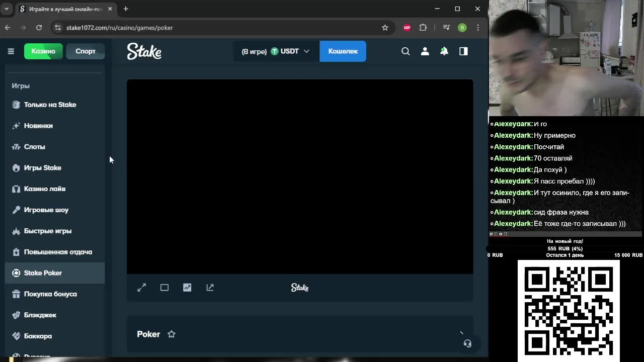644x362 pixels.
Task: Click the donation goal progress bar
Action: click(x=565, y=248)
